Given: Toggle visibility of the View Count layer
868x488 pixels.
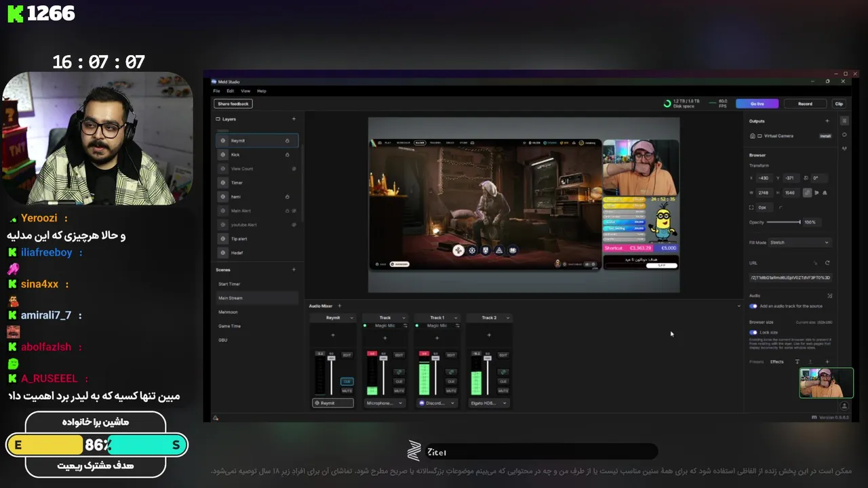Looking at the screenshot, I should click(x=294, y=169).
